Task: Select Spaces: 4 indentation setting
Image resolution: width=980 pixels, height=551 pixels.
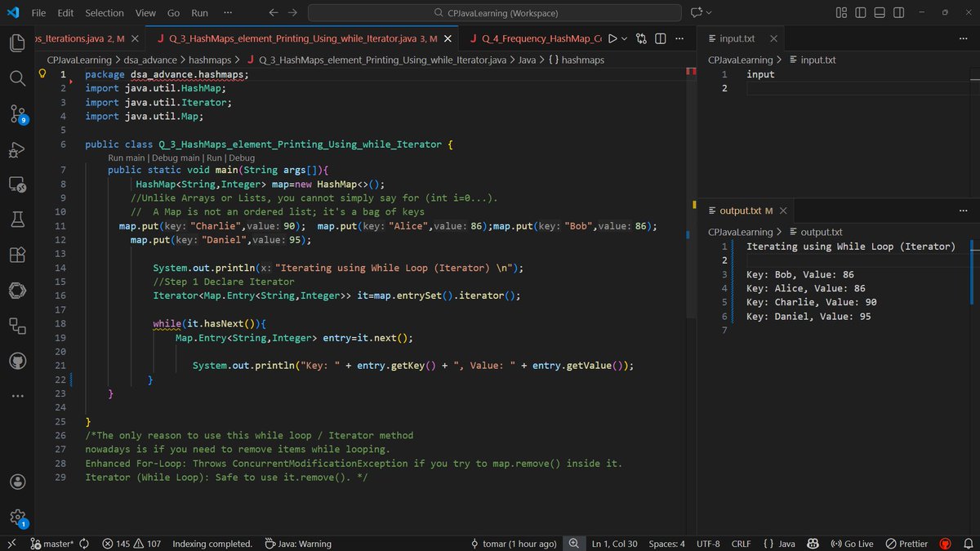Action: click(666, 544)
